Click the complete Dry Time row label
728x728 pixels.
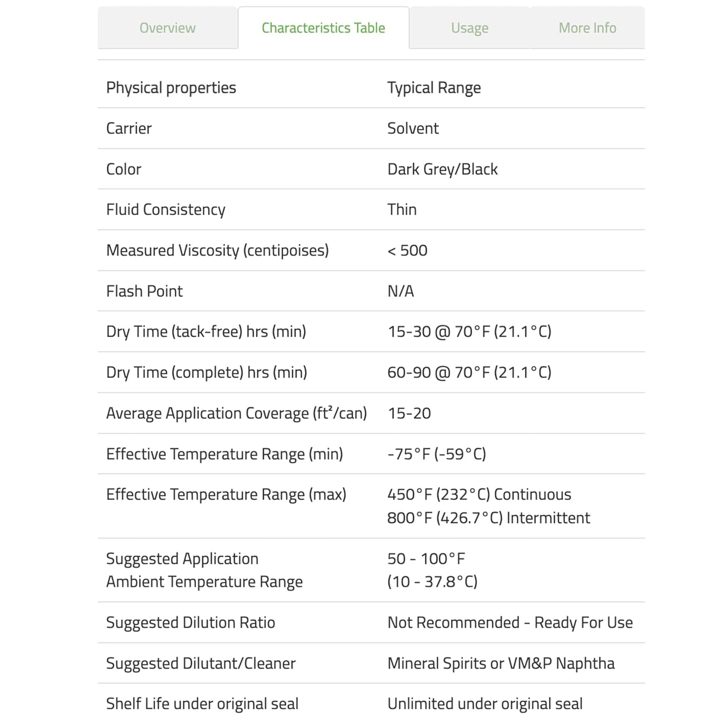(206, 372)
